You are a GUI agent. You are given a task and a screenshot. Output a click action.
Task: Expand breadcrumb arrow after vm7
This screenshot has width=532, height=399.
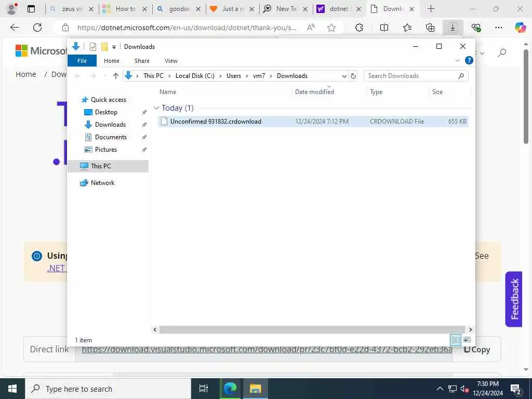click(x=271, y=76)
